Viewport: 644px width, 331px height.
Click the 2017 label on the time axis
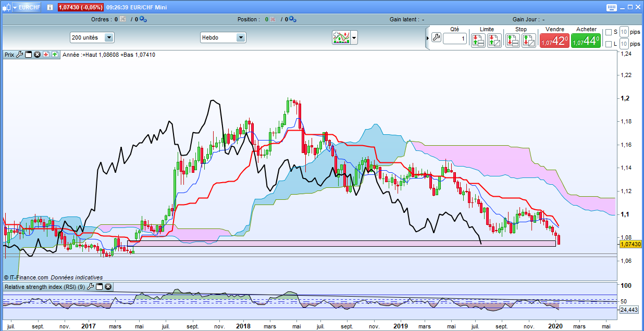[x=89, y=326]
